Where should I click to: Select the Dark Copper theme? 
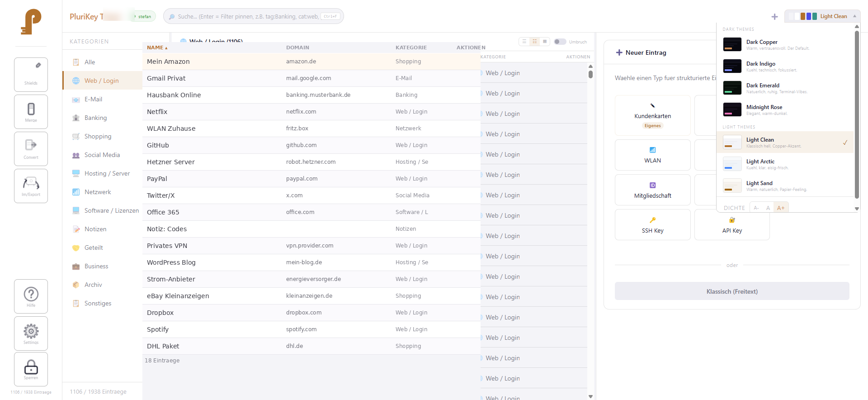(x=785, y=44)
